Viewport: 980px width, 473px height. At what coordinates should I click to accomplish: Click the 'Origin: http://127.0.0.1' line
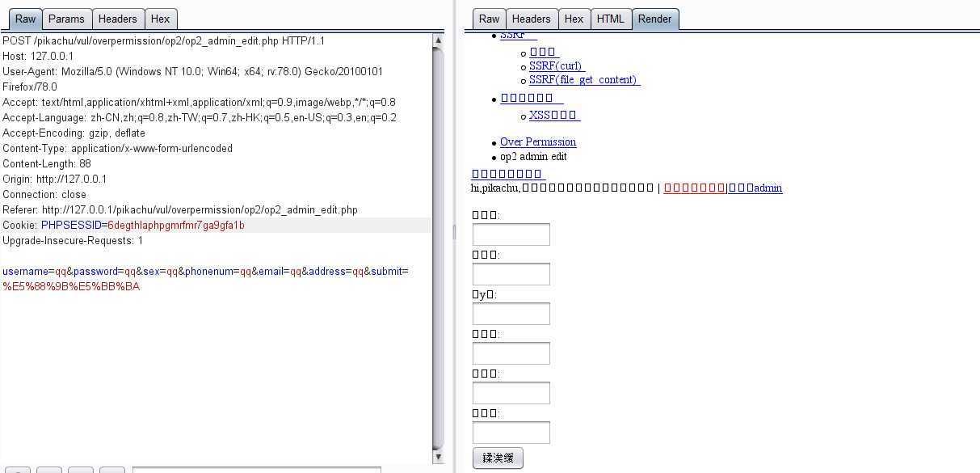click(x=55, y=179)
